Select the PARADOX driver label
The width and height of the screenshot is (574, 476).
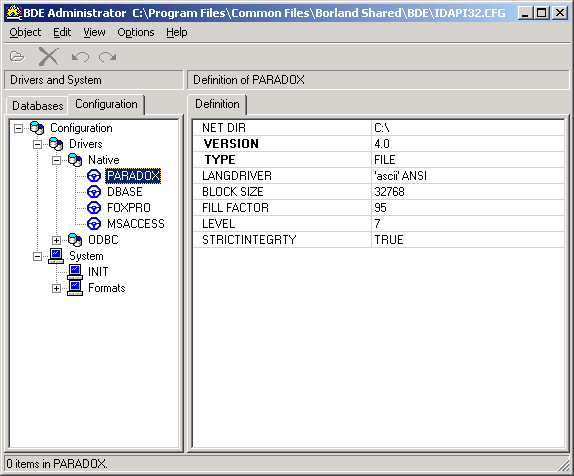pyautogui.click(x=133, y=176)
